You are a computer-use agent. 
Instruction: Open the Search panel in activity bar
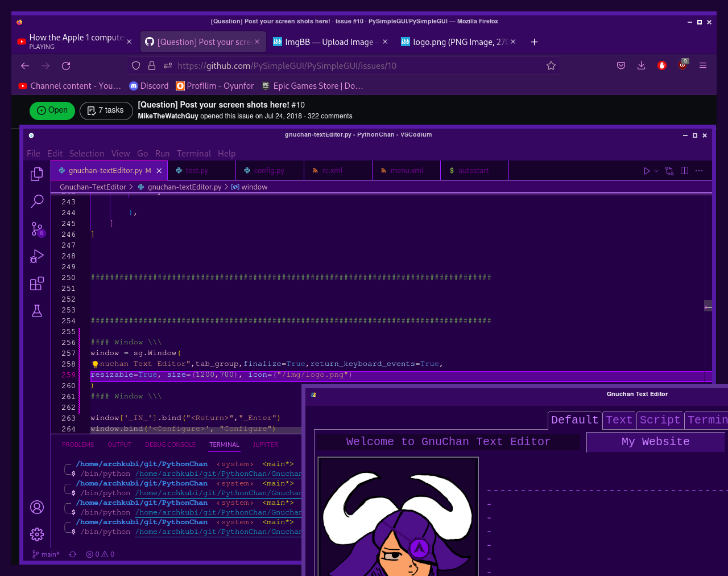pos(37,201)
